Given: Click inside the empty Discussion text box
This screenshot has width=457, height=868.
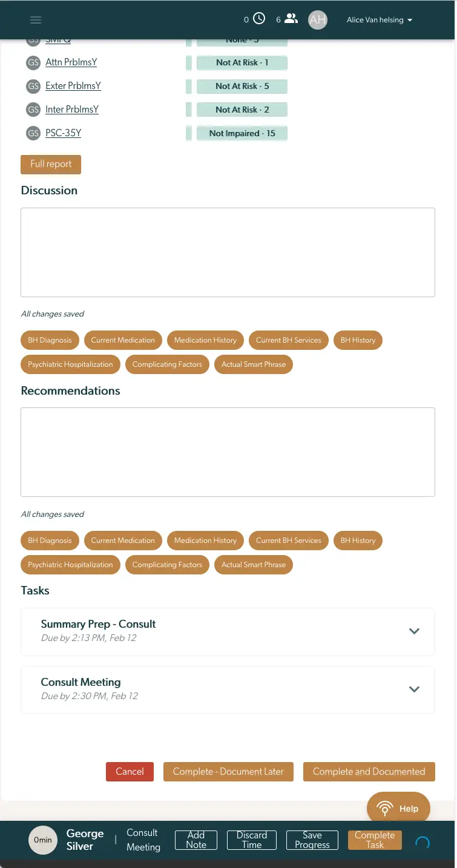Looking at the screenshot, I should 228,252.
